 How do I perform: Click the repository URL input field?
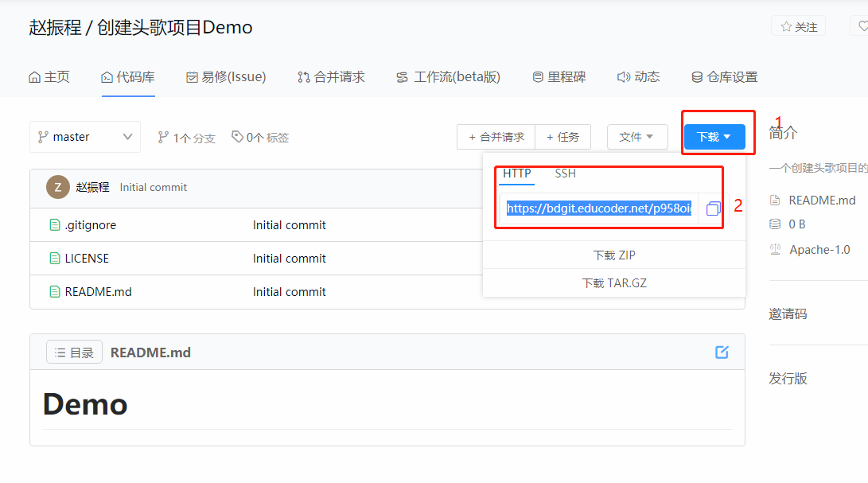(x=599, y=208)
